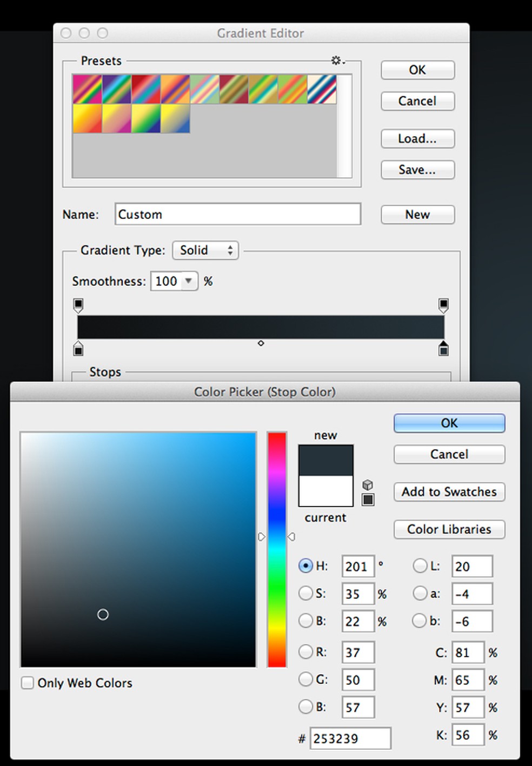Open Color Libraries
Screen dimensions: 532x766
point(449,529)
